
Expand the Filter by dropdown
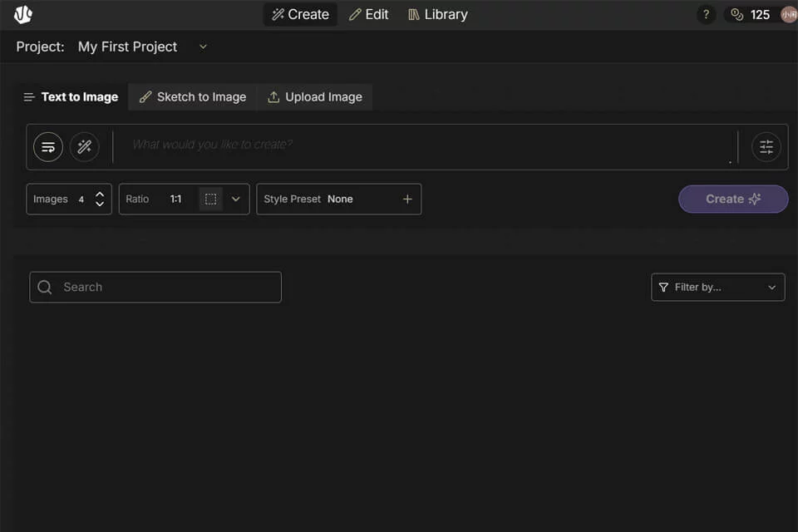(x=718, y=287)
